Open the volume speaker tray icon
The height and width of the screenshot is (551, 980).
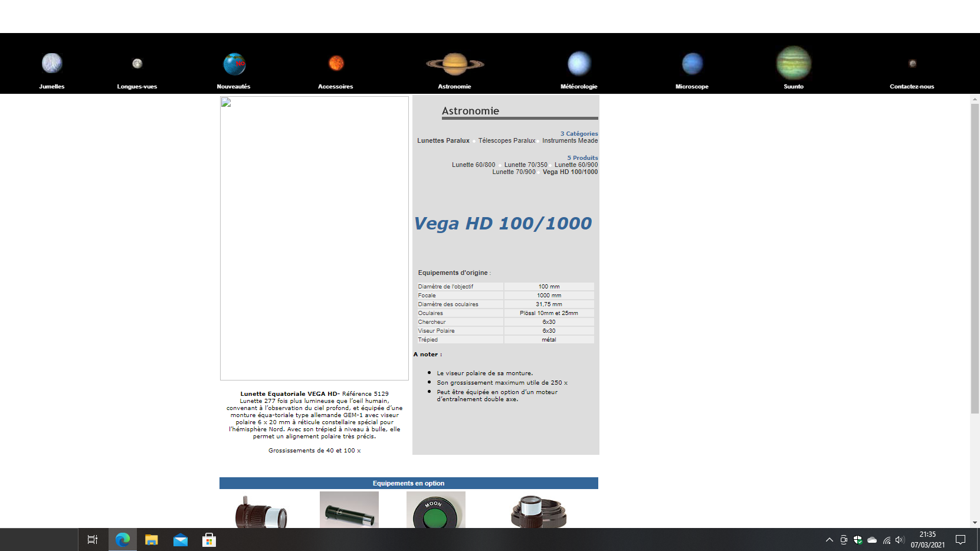[900, 540]
